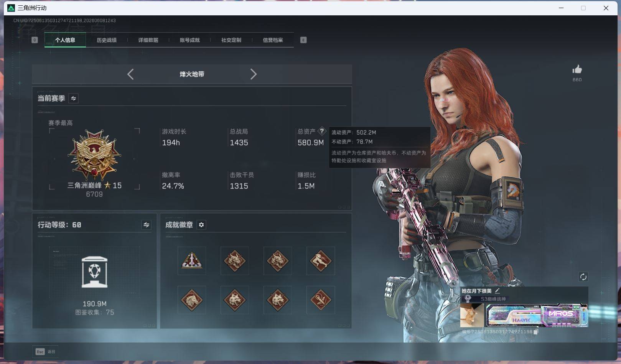Screen dimensions: 621x364
Task: Click the Q key previous-tab icon
Action: click(x=35, y=40)
